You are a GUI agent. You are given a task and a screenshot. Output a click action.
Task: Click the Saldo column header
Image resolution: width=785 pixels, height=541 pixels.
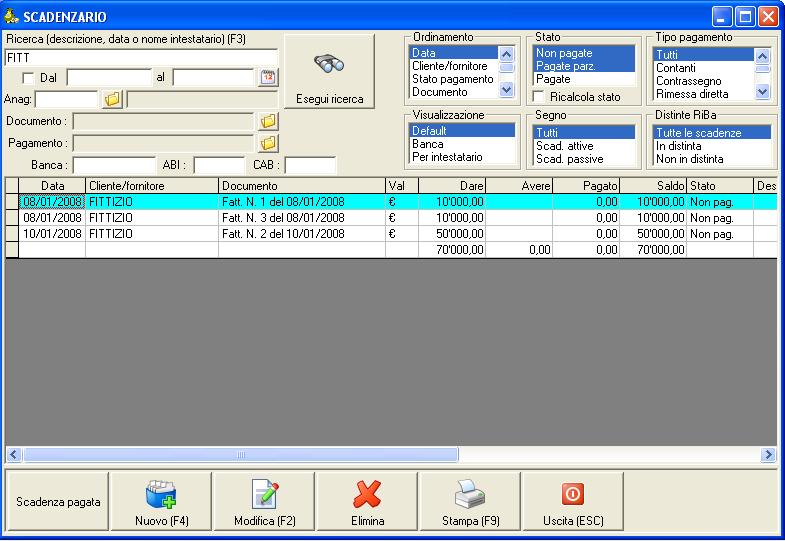point(653,186)
